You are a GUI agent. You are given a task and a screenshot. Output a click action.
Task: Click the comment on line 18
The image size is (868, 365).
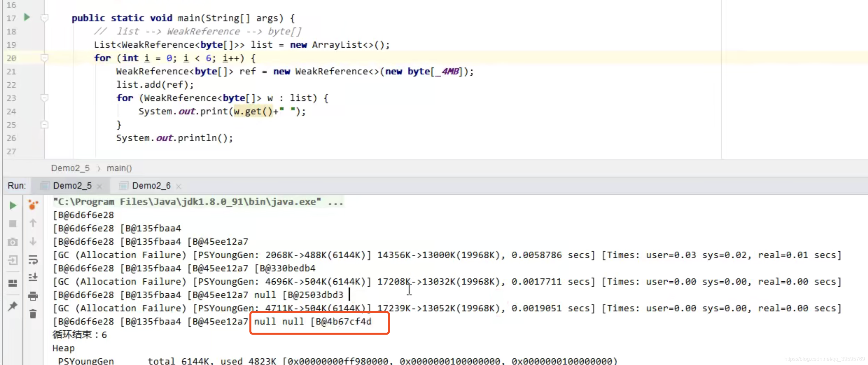click(x=197, y=31)
